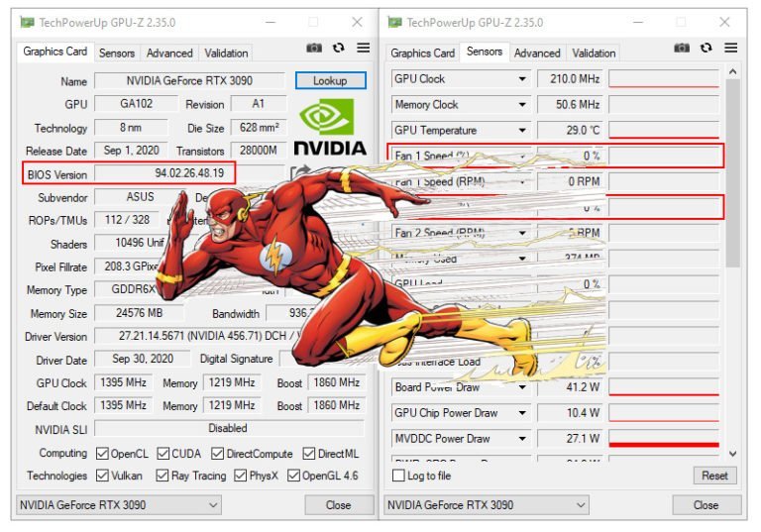Click the Lookup button
The image size is (761, 532).
[x=330, y=80]
